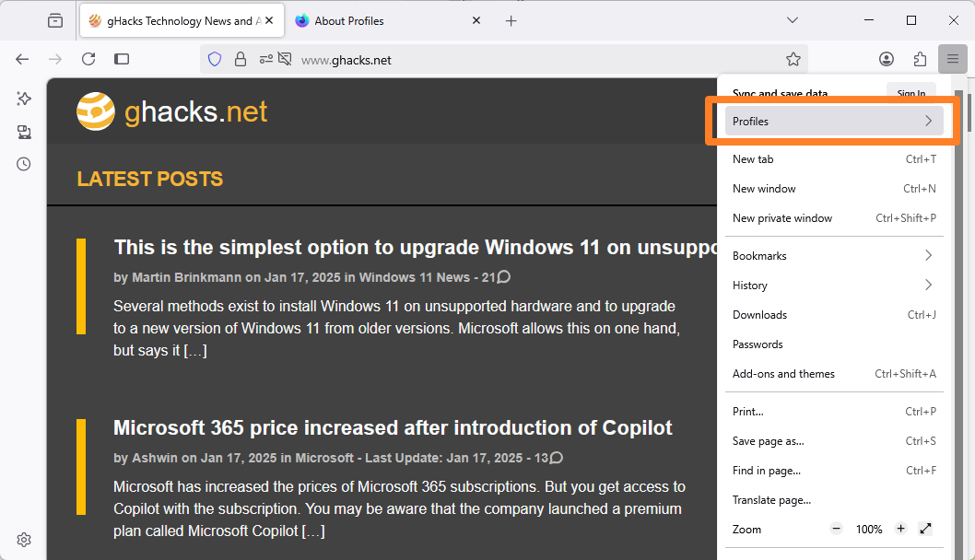Viewport: 975px width, 560px height.
Task: Click the comment bubble on the Windows 11 post
Action: (x=504, y=276)
